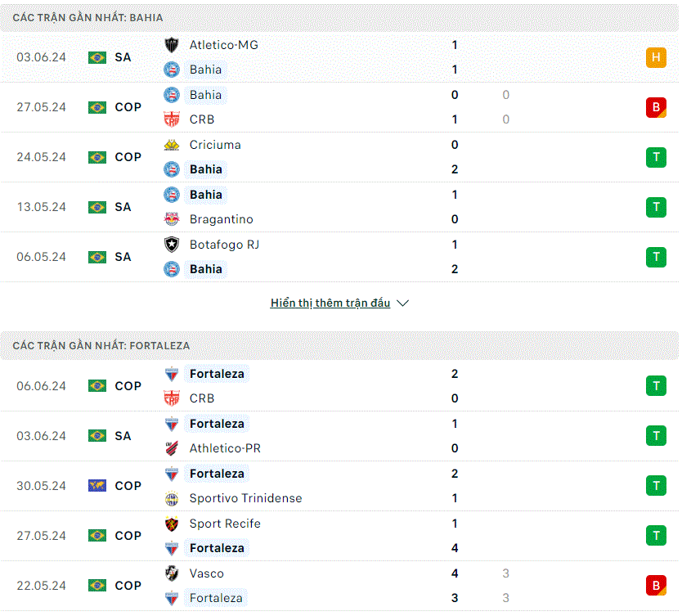691x616 pixels.
Task: Click the red B badge for Vasco match
Action: (656, 585)
